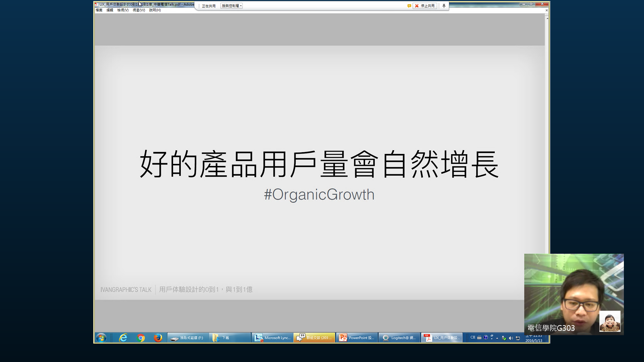
Task: Switch to the PowerPoint taskbar window
Action: click(357, 338)
